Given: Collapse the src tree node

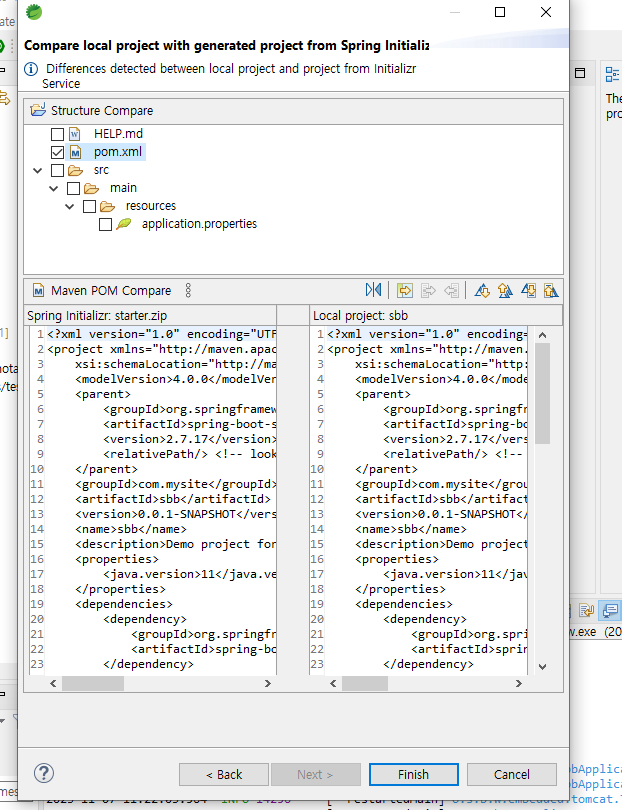Looking at the screenshot, I should [38, 170].
